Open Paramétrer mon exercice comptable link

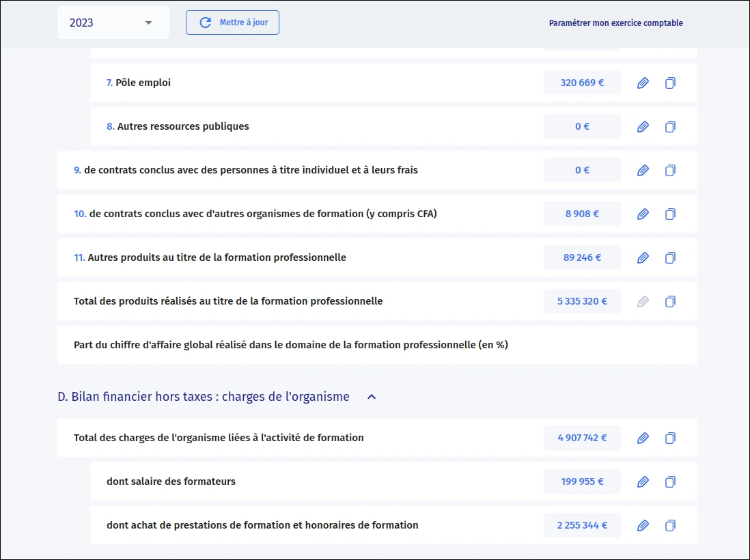coord(615,23)
